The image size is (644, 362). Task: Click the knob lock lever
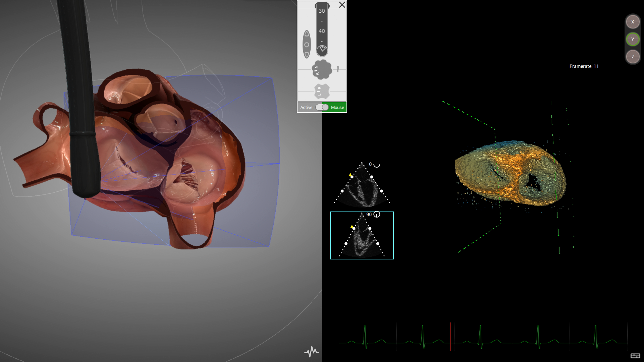(x=338, y=69)
